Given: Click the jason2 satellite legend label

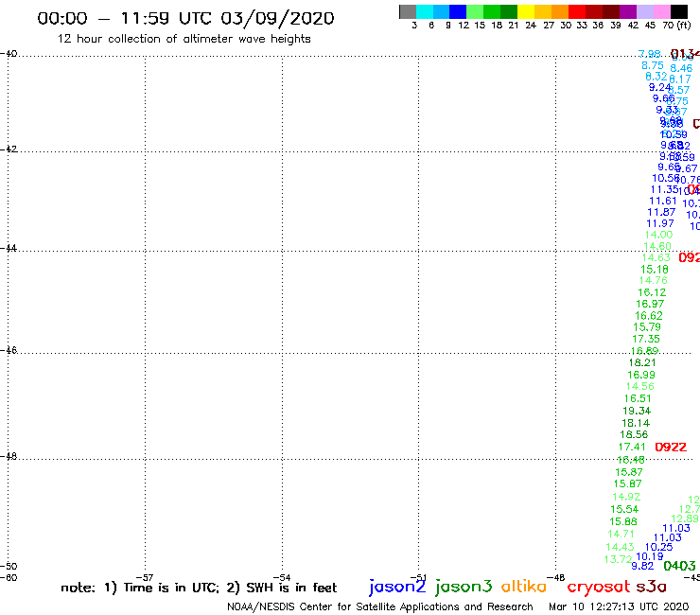Looking at the screenshot, I should point(397,587).
